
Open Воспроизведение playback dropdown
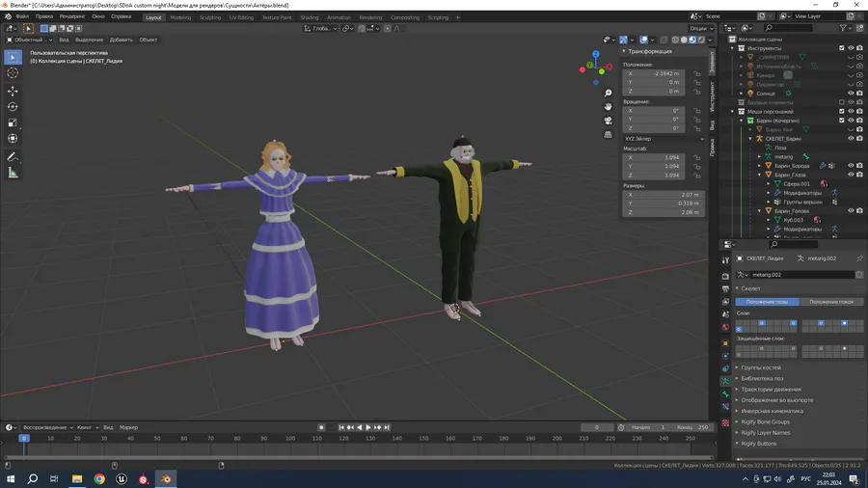click(47, 427)
